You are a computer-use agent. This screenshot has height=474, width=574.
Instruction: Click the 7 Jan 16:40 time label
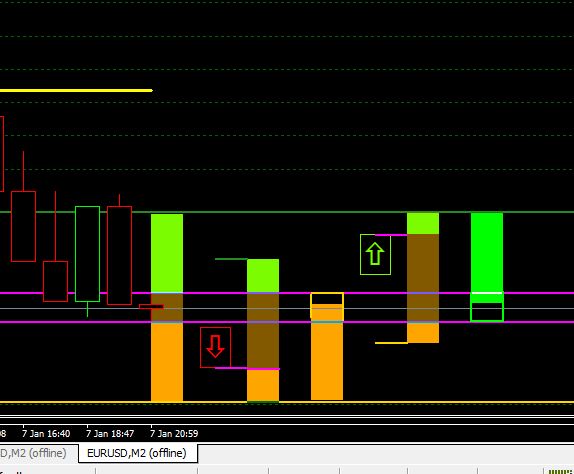coord(46,434)
